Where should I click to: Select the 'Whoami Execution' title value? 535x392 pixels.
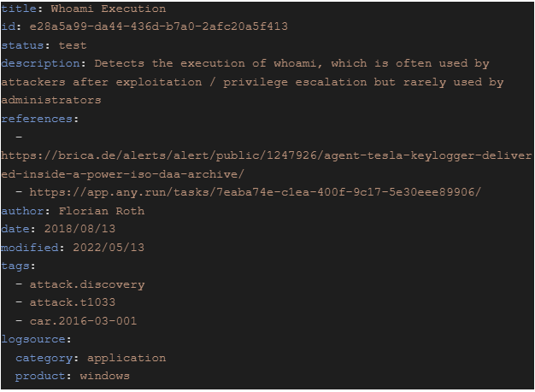pos(109,9)
